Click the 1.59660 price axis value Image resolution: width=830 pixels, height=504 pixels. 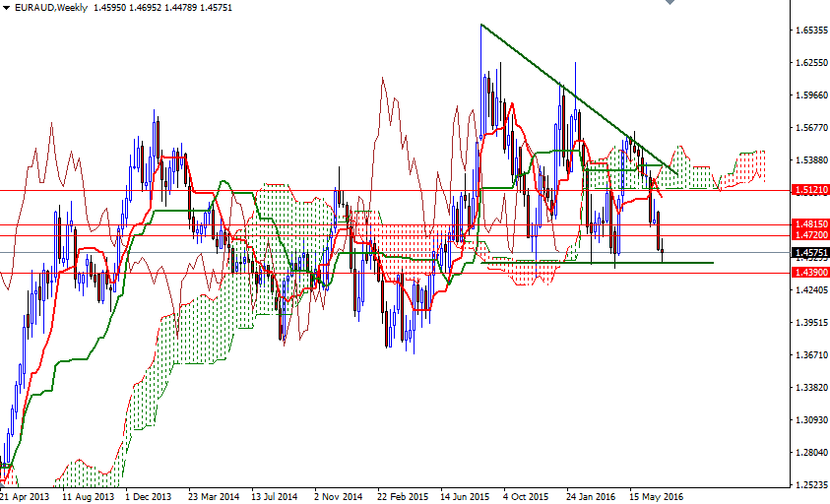coord(812,95)
